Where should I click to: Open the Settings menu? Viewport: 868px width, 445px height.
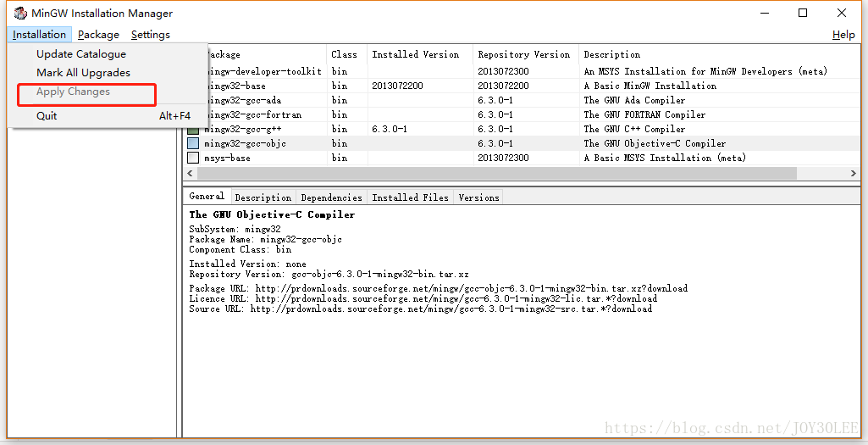pos(151,35)
